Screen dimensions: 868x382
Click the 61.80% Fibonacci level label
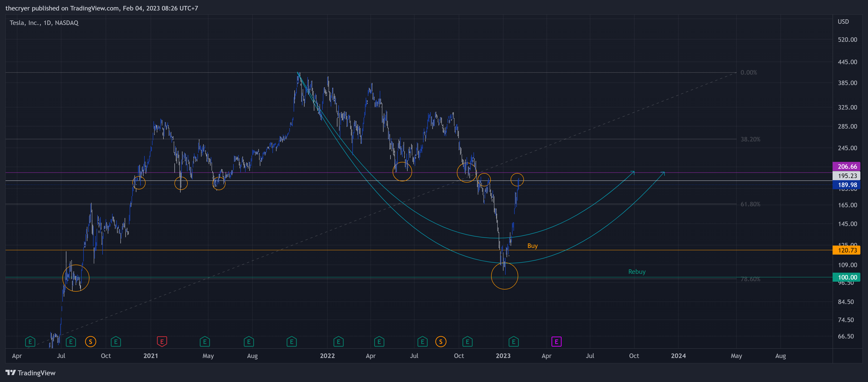[x=750, y=204]
